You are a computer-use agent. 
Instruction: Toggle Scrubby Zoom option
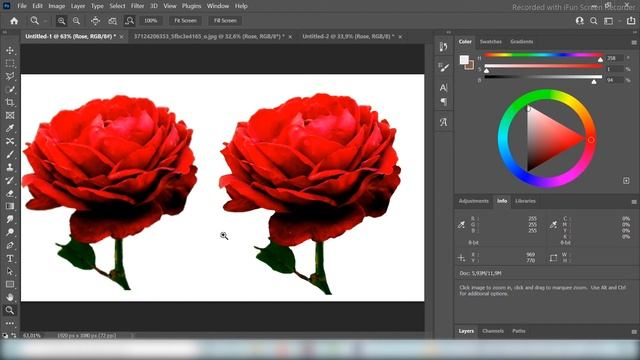(x=129, y=21)
